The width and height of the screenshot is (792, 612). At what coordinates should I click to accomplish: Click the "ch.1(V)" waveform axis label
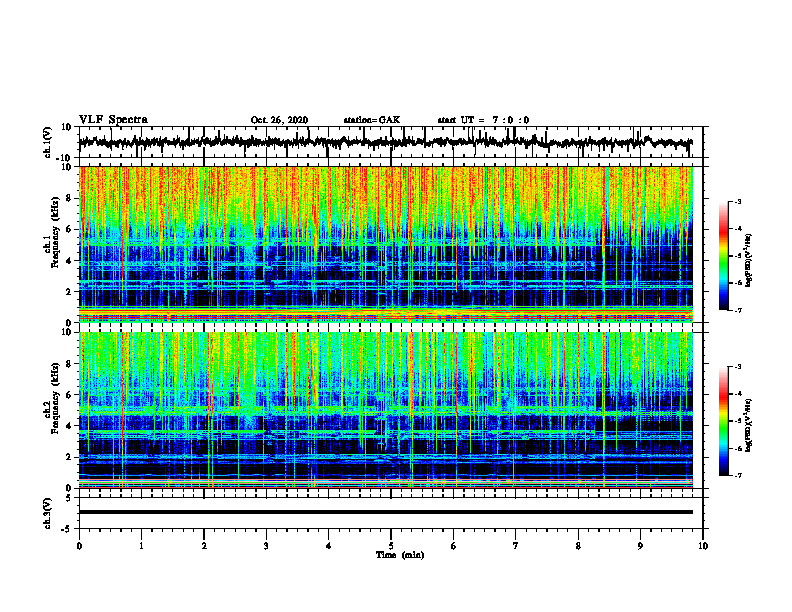(48, 142)
